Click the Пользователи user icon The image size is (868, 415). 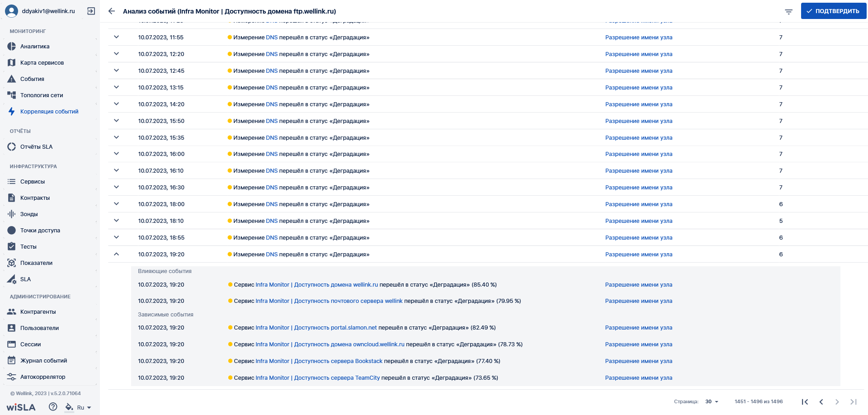[x=12, y=328]
